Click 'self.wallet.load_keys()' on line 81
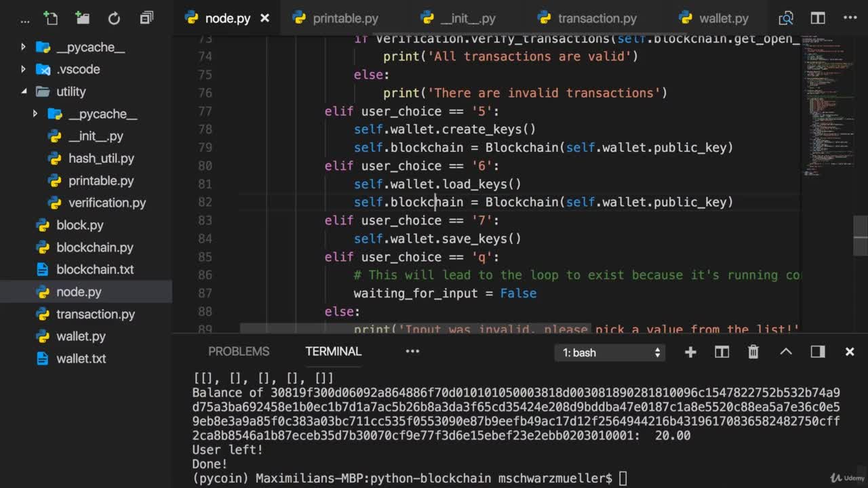The image size is (868, 488). (437, 184)
